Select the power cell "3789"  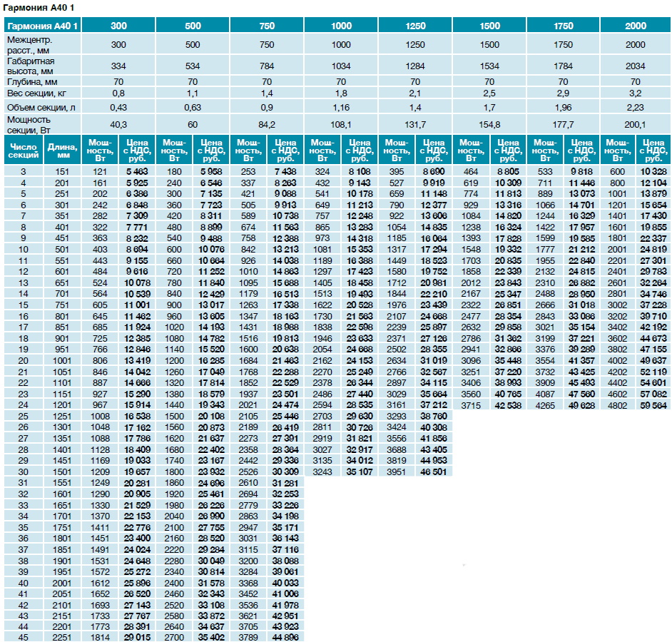[248, 637]
